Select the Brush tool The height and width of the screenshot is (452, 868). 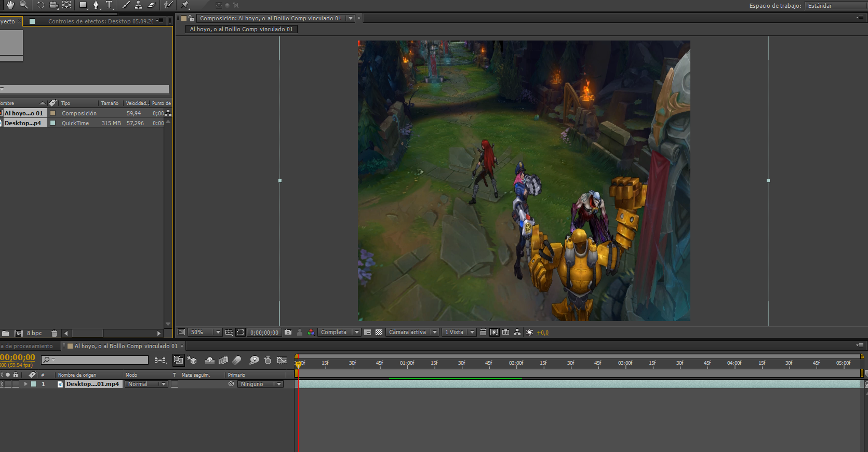tap(126, 5)
